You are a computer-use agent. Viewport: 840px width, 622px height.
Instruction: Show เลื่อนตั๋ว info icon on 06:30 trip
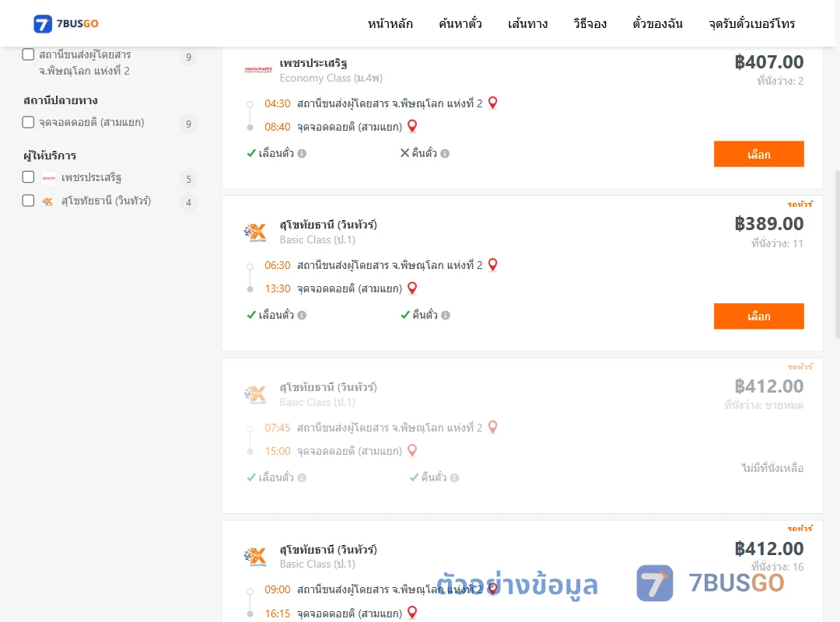(x=302, y=316)
